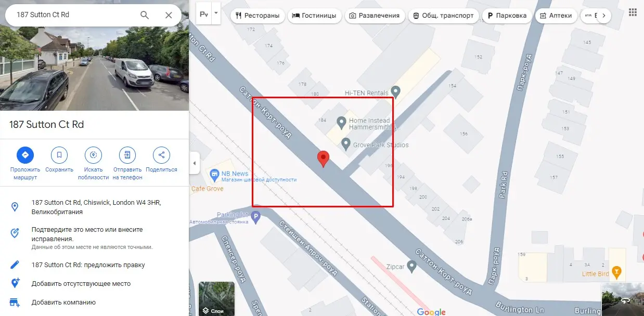The height and width of the screenshot is (316, 644).
Task: Click the Искать поблизости icon
Action: (93, 154)
